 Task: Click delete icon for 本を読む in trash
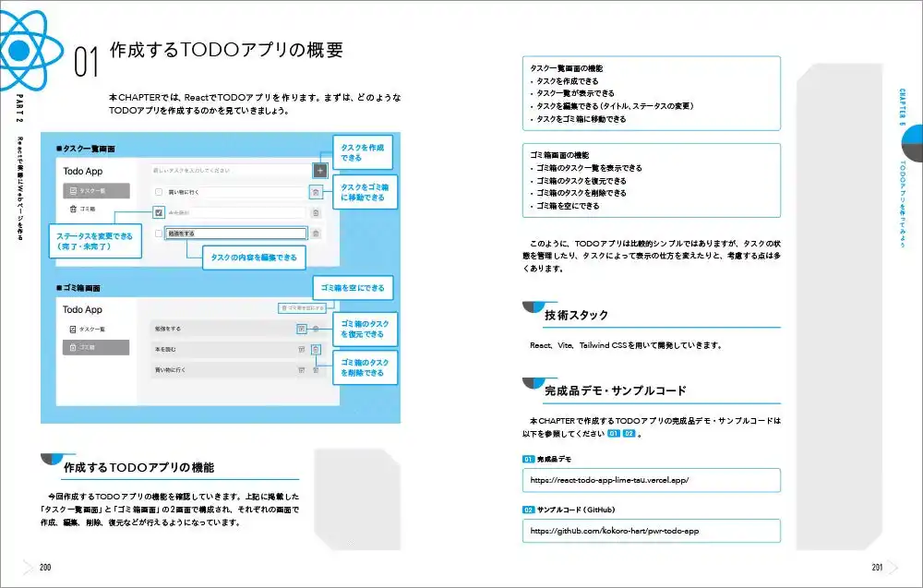[316, 349]
